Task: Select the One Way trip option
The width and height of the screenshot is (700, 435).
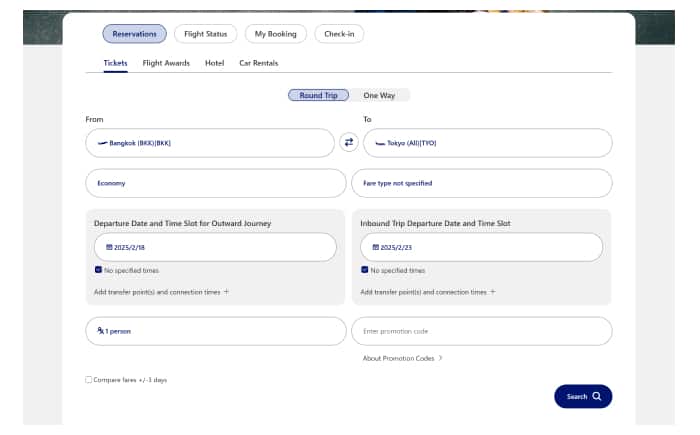Action: [380, 95]
